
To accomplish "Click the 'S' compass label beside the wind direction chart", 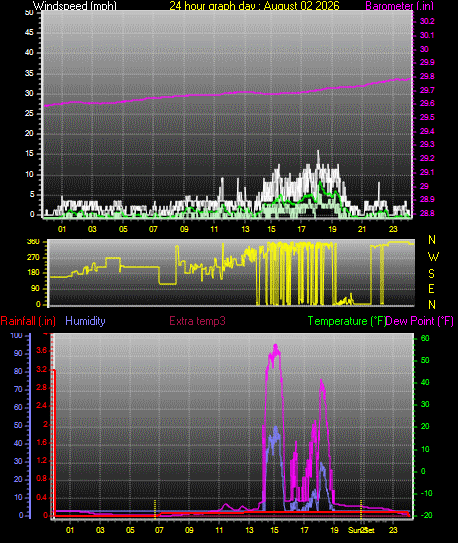I will pyautogui.click(x=431, y=274).
